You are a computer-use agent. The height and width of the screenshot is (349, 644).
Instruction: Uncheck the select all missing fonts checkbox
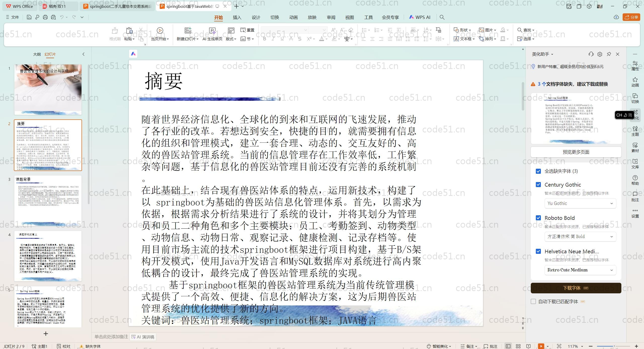click(538, 171)
